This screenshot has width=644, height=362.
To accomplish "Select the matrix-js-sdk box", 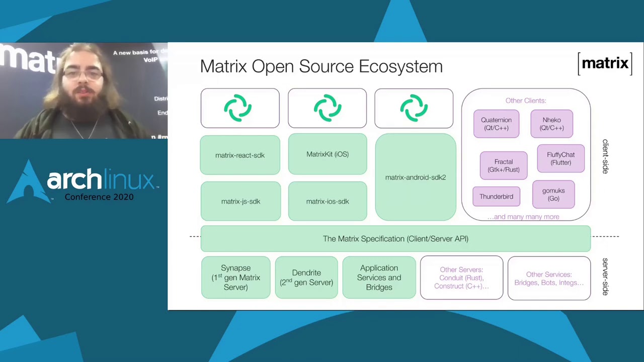I will pyautogui.click(x=240, y=201).
